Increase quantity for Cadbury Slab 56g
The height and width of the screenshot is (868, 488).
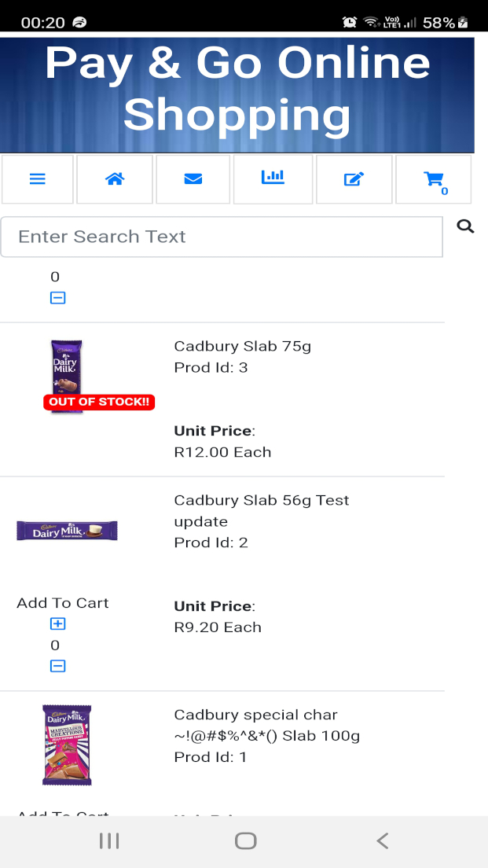pos(57,624)
